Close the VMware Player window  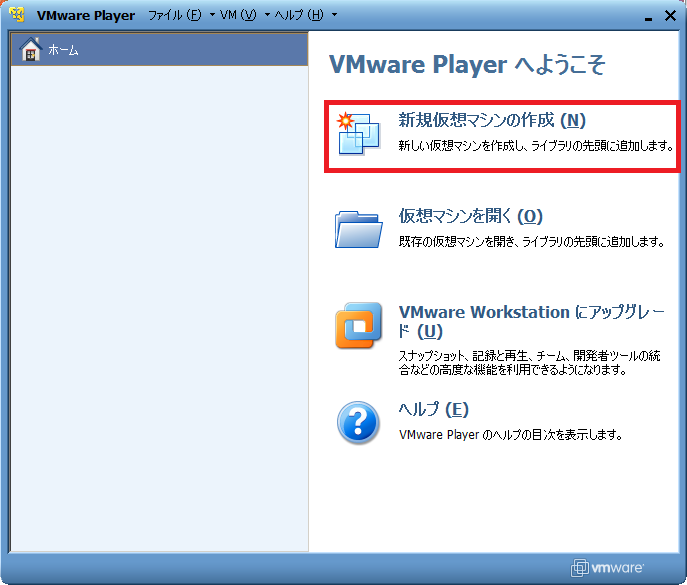tap(670, 16)
